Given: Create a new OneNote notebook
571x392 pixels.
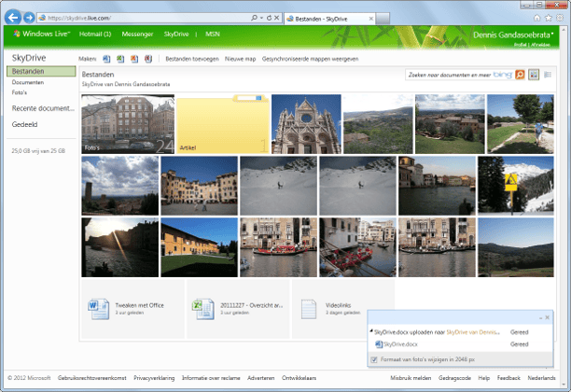Looking at the screenshot, I should click(x=148, y=59).
